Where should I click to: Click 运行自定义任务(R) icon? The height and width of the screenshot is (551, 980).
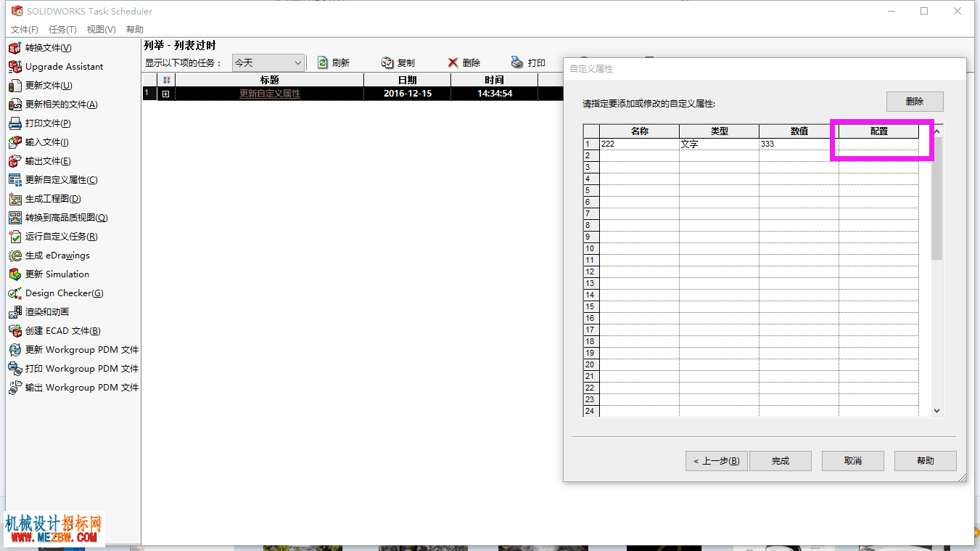pyautogui.click(x=15, y=237)
